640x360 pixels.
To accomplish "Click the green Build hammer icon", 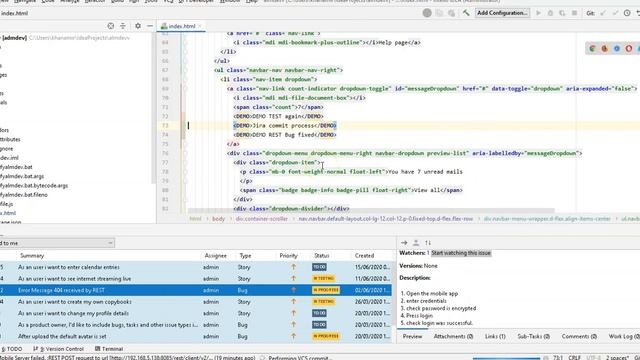I will (466, 13).
